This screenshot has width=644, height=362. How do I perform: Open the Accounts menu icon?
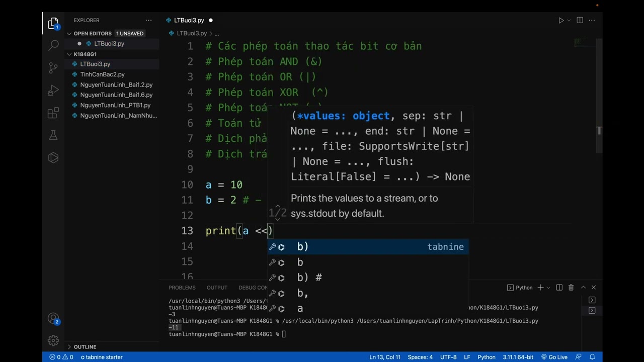(x=53, y=319)
